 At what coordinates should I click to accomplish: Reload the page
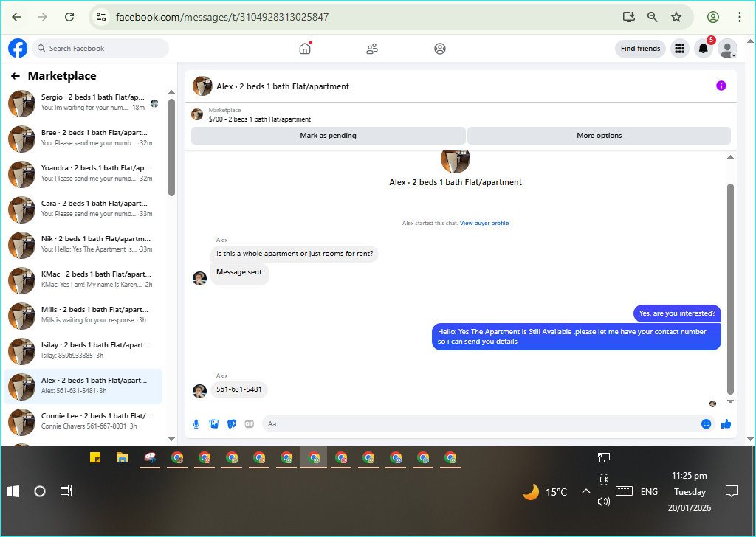coord(69,17)
